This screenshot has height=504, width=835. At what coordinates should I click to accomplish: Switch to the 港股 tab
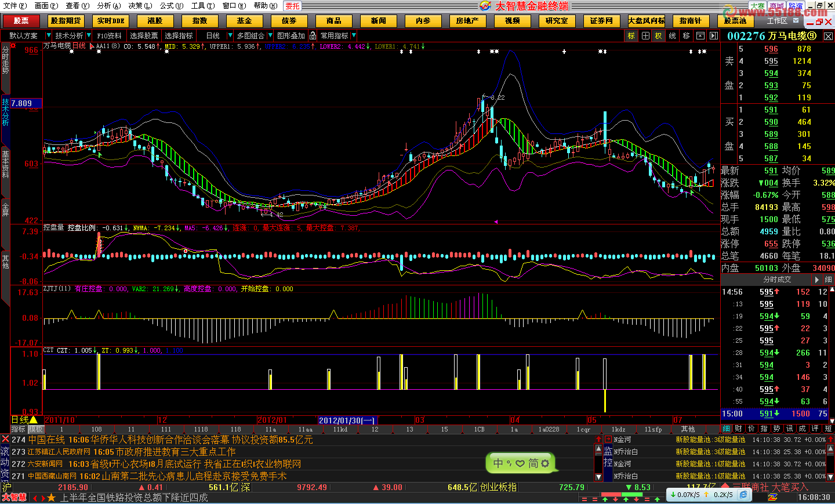[155, 21]
